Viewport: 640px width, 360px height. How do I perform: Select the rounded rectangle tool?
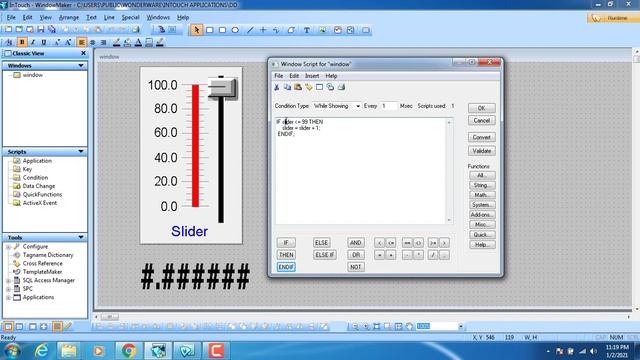[222, 30]
